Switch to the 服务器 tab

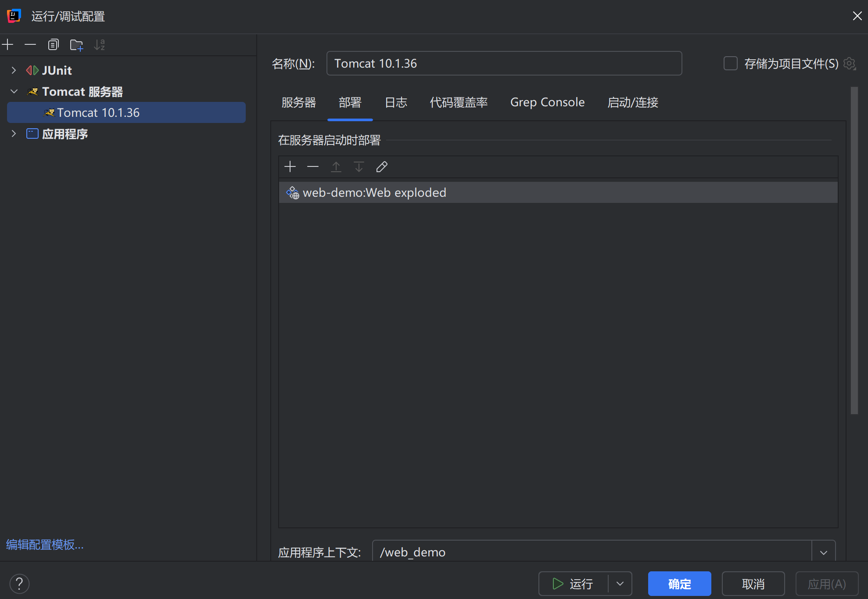point(299,102)
